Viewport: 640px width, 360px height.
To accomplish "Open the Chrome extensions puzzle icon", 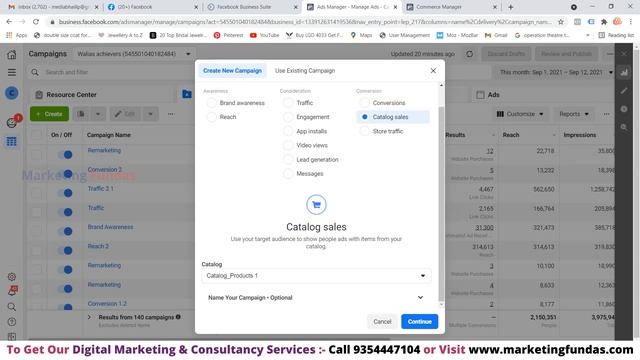I will pyautogui.click(x=604, y=22).
